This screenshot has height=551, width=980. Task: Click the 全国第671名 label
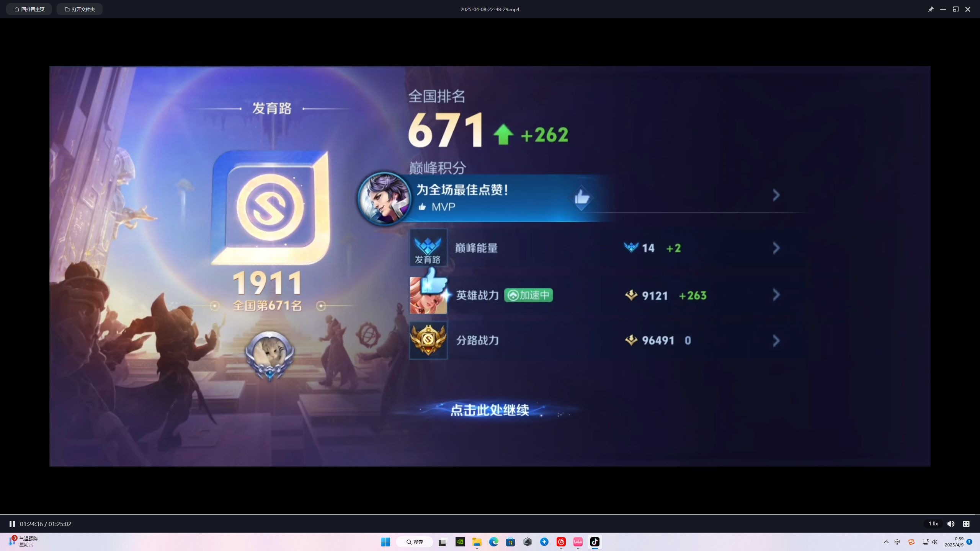267,305
